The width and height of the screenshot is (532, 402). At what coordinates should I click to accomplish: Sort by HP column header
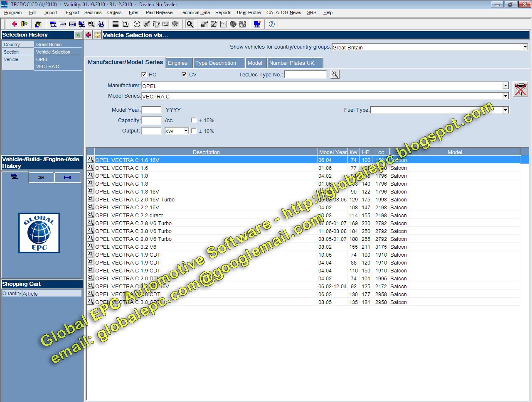point(366,152)
